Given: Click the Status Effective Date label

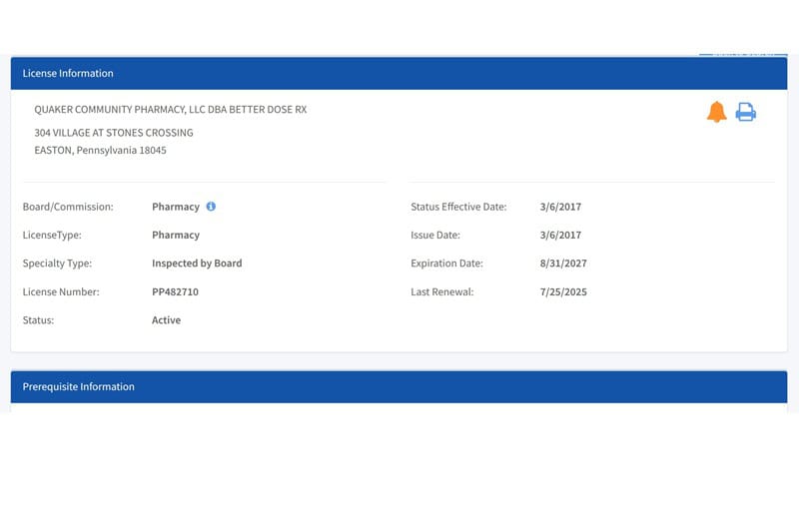Looking at the screenshot, I should pyautogui.click(x=458, y=207).
